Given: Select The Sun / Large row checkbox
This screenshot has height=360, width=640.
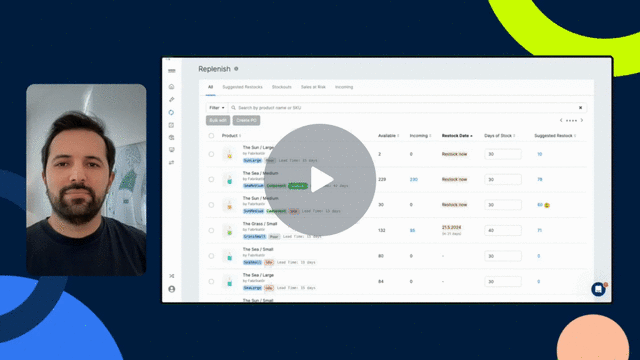Looking at the screenshot, I should [211, 154].
